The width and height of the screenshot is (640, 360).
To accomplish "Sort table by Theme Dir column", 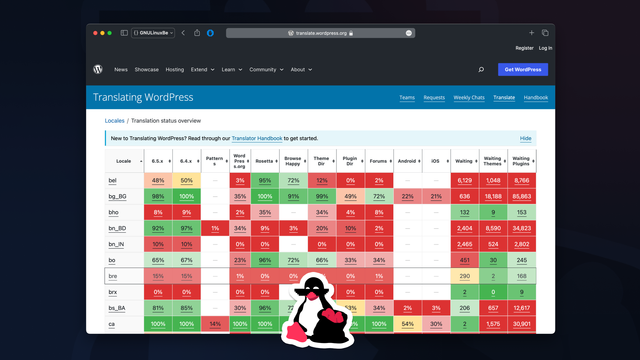I will [322, 161].
